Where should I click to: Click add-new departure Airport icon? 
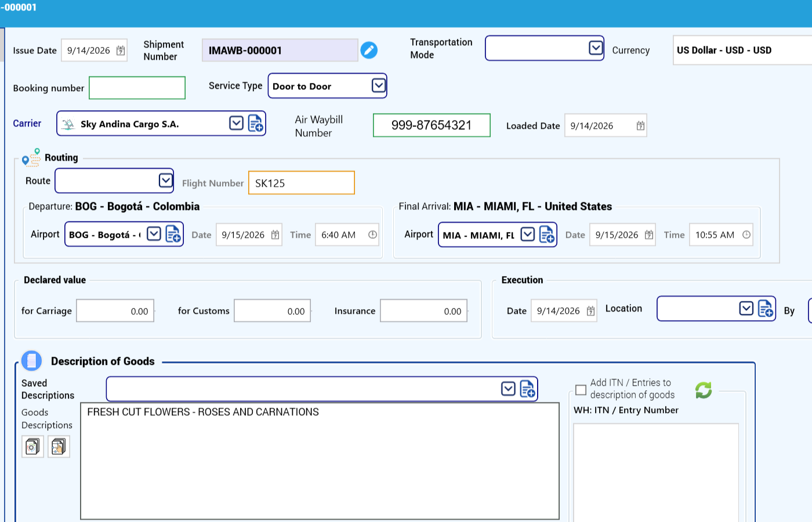[x=173, y=234]
